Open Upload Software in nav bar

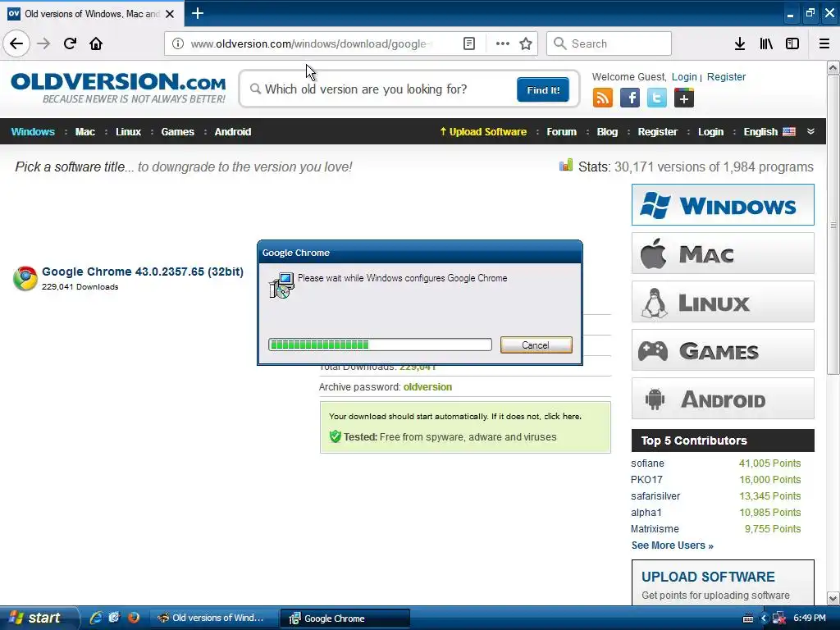click(483, 132)
